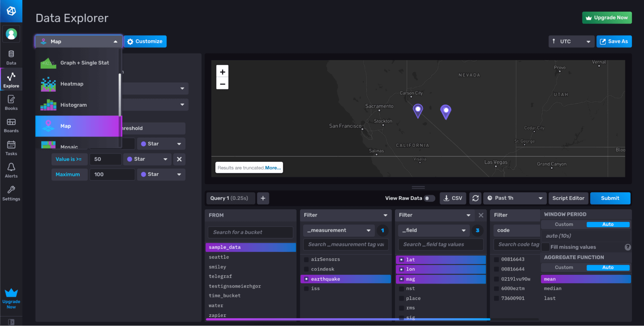Open the Alerts section in the sidebar
644x326 pixels.
tap(11, 170)
